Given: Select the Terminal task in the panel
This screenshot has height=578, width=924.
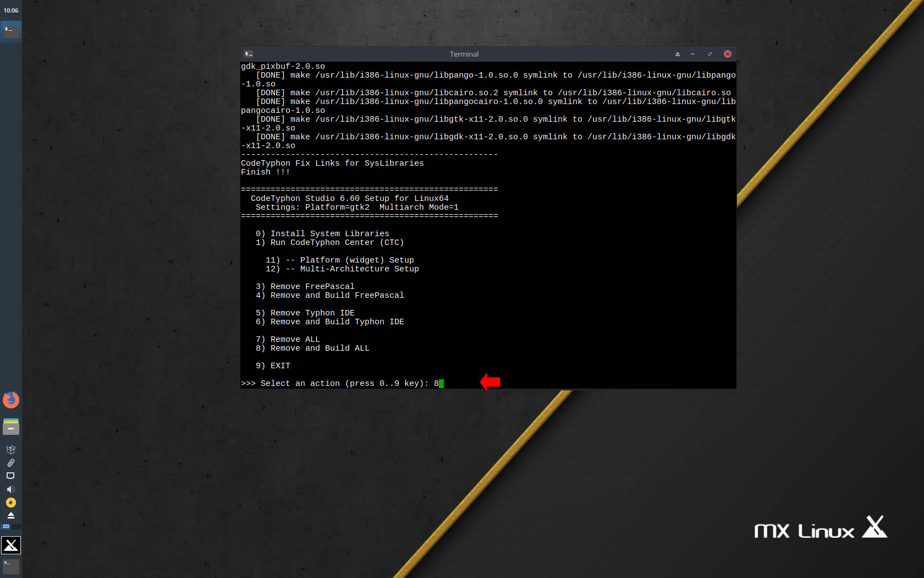Looking at the screenshot, I should click(11, 31).
